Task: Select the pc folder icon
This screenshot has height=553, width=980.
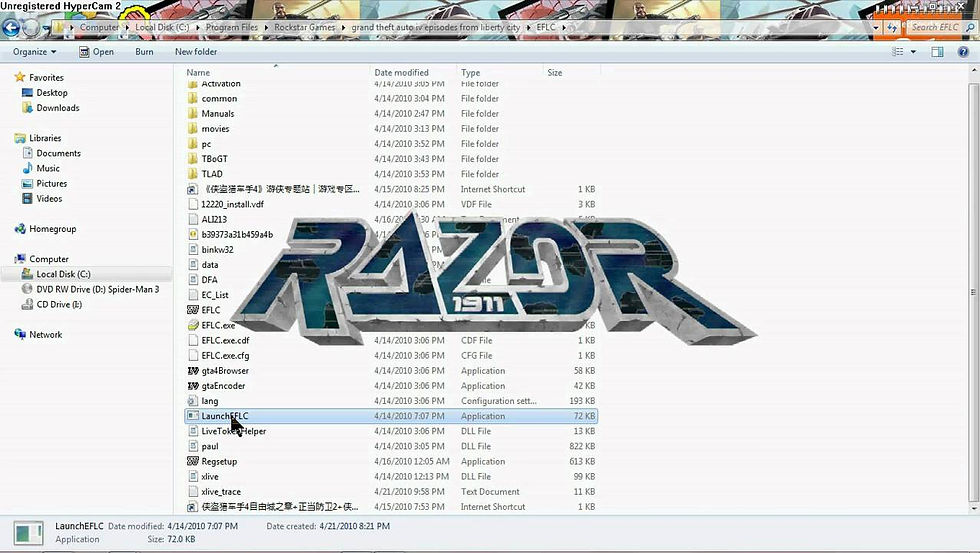Action: coord(192,144)
